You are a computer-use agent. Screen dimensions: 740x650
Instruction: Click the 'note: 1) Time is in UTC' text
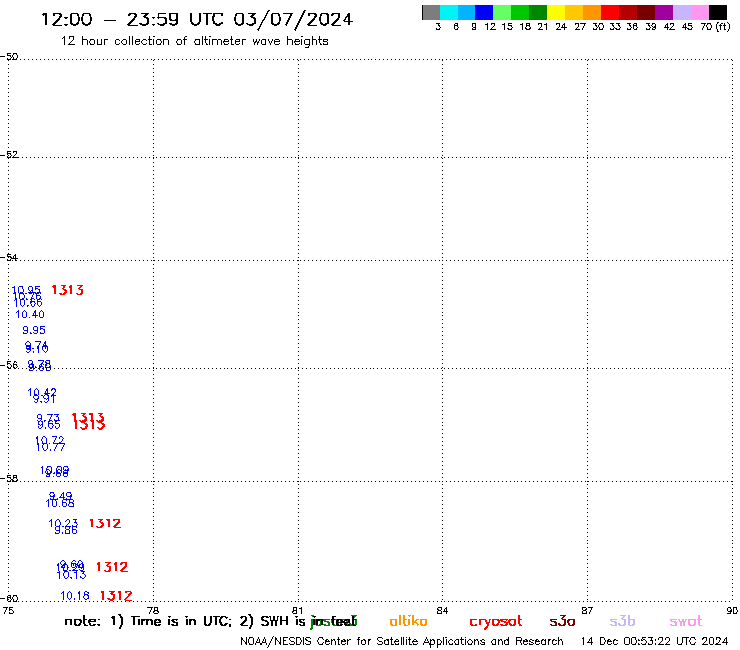coord(148,621)
